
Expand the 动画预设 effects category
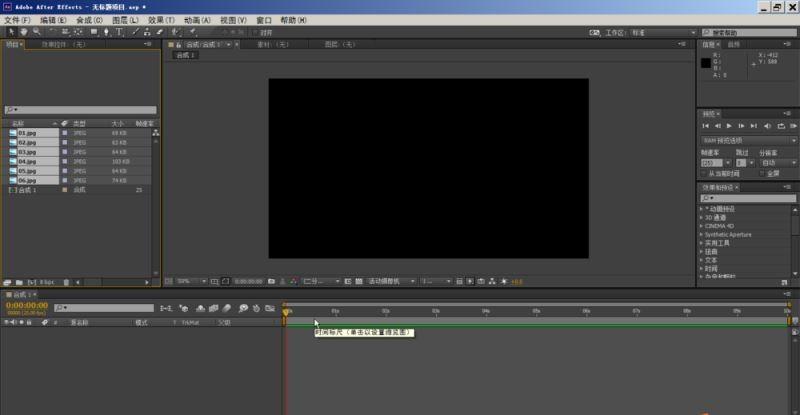(x=702, y=208)
